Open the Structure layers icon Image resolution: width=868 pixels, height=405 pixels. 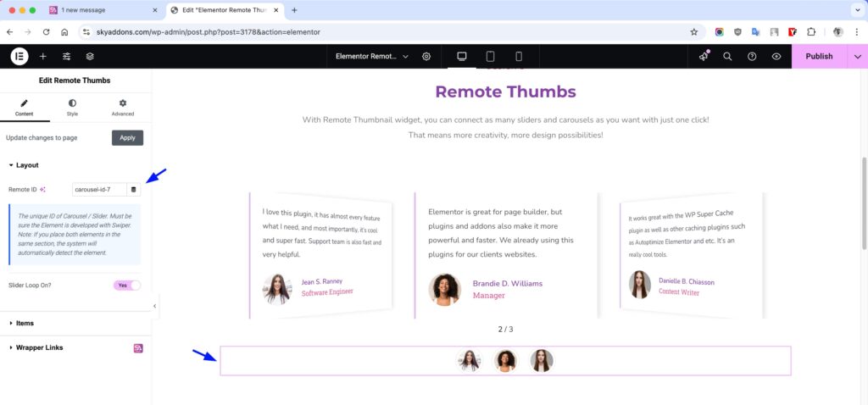click(x=90, y=57)
